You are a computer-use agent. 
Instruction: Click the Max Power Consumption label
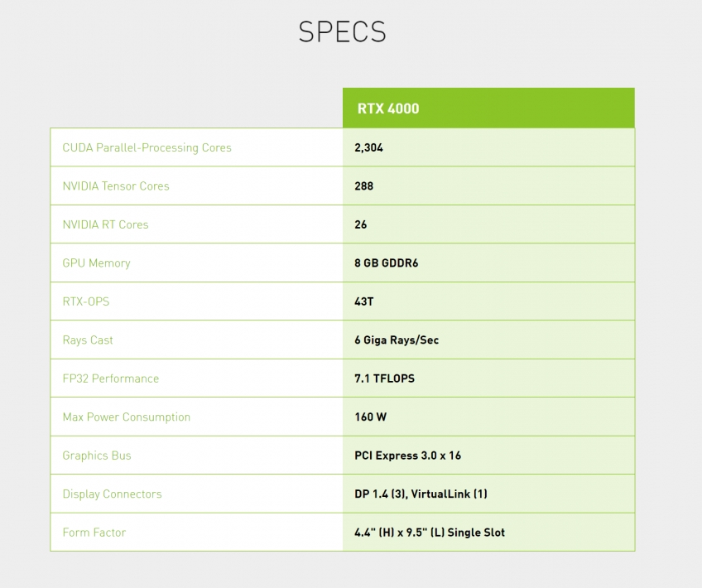pyautogui.click(x=127, y=417)
